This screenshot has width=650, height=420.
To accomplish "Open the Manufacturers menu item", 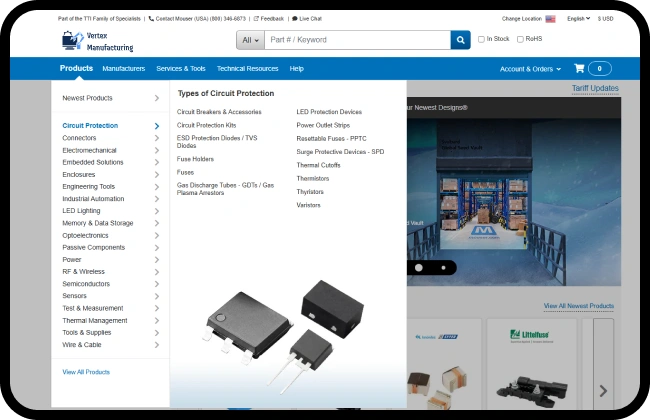I will click(123, 69).
